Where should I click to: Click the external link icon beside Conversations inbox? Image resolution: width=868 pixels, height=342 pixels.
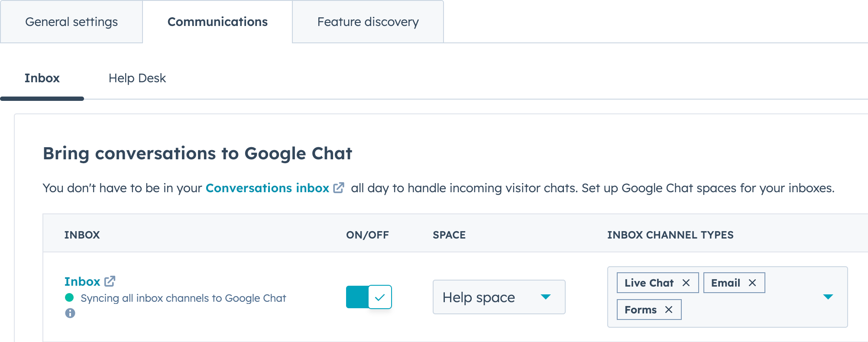pyautogui.click(x=339, y=188)
